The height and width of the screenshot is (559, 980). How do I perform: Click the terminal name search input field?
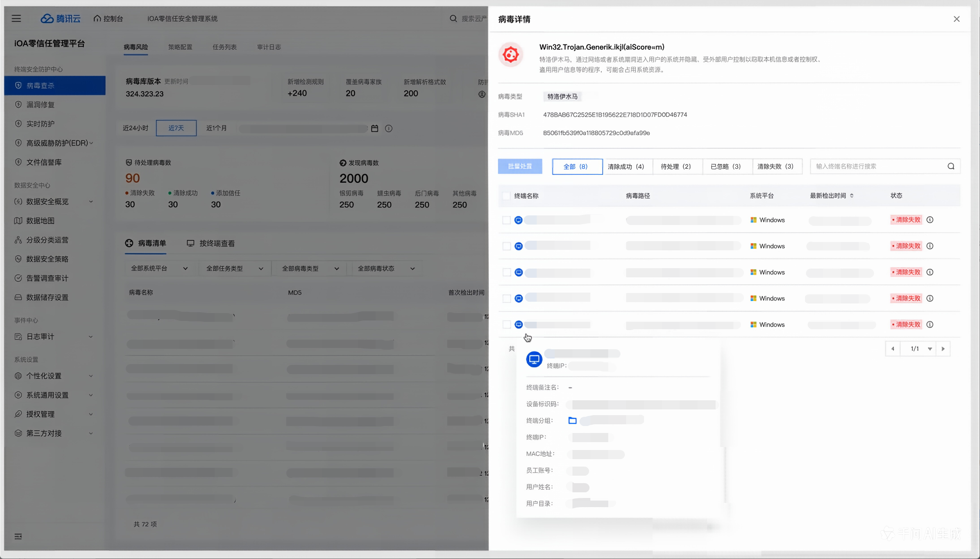[x=877, y=167]
